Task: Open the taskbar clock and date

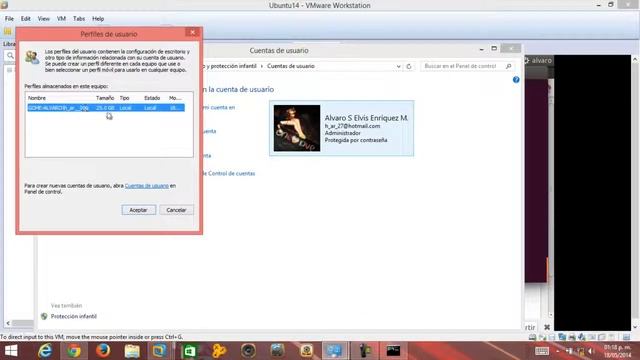Action: [618, 351]
